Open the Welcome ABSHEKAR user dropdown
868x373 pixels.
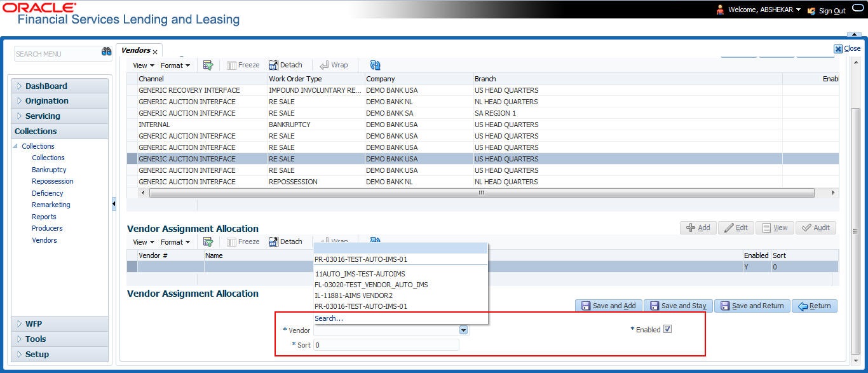point(798,10)
